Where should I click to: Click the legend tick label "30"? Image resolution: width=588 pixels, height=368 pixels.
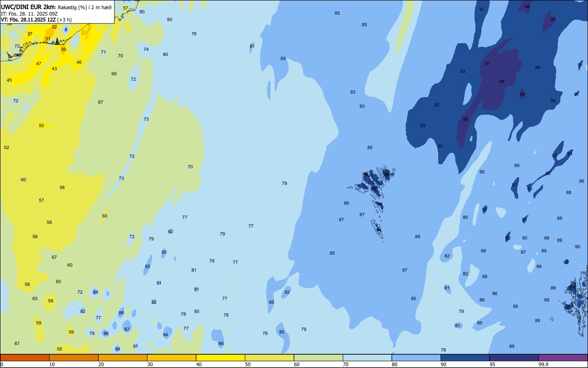point(150,364)
